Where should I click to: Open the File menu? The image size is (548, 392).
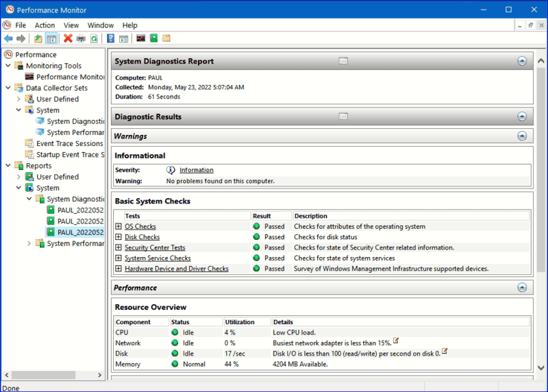pyautogui.click(x=21, y=25)
